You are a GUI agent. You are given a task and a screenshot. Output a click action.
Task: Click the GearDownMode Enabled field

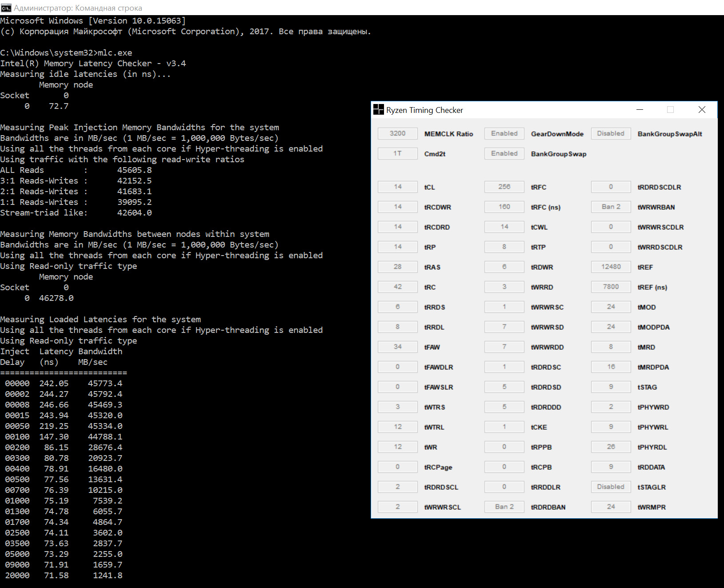click(504, 133)
